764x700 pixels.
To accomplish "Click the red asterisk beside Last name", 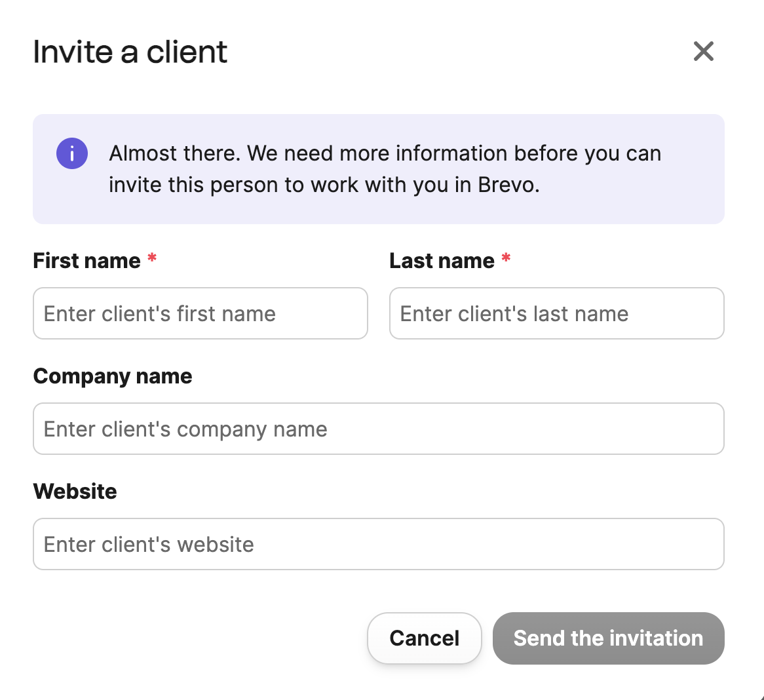I will click(x=506, y=258).
